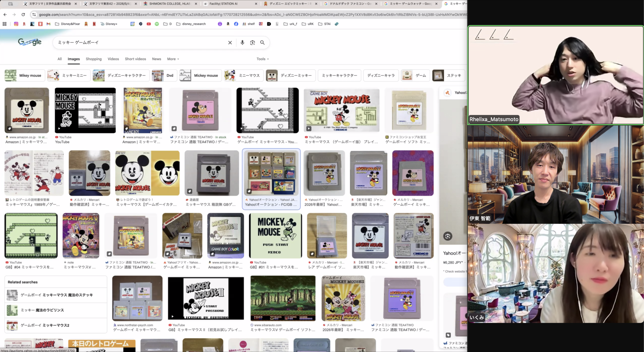The image size is (644, 352).
Task: Close the Facility| STATION Ai tab
Action: (x=256, y=4)
